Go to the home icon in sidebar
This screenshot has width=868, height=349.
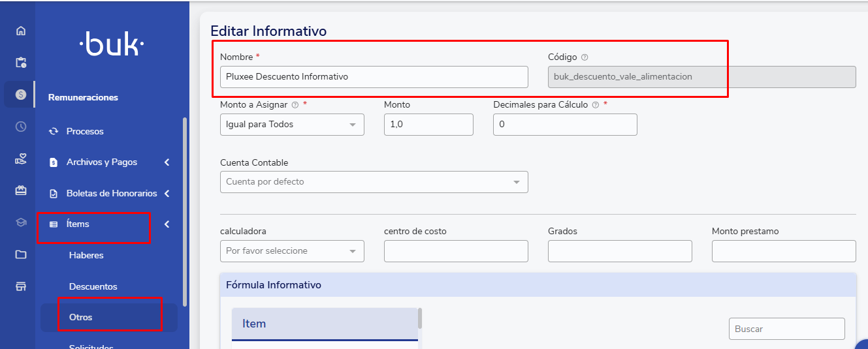[21, 31]
